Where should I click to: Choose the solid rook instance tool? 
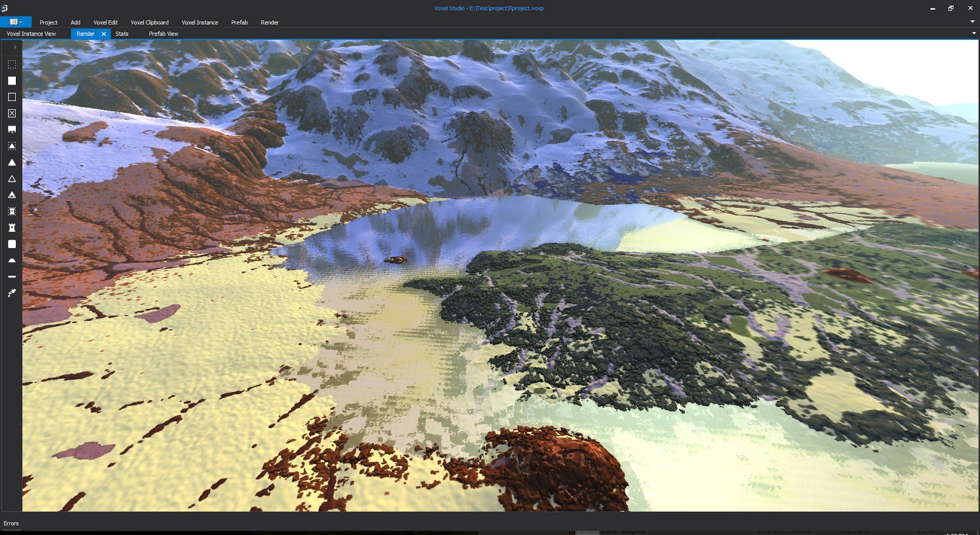[x=12, y=227]
